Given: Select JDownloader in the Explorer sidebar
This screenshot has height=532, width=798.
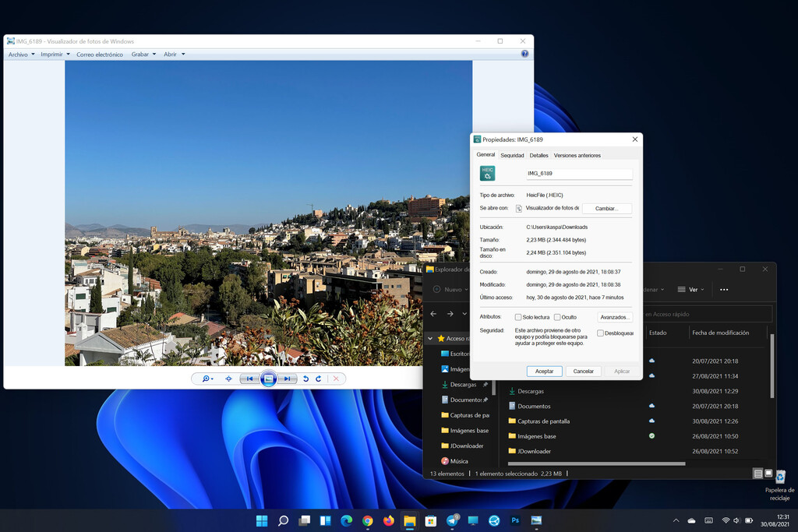Looking at the screenshot, I should (x=462, y=446).
